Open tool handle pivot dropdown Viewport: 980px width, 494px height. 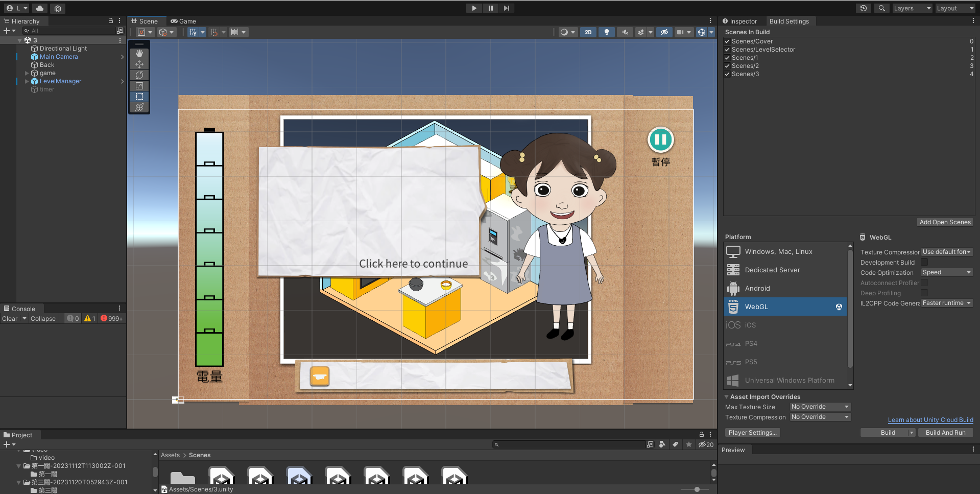click(145, 32)
